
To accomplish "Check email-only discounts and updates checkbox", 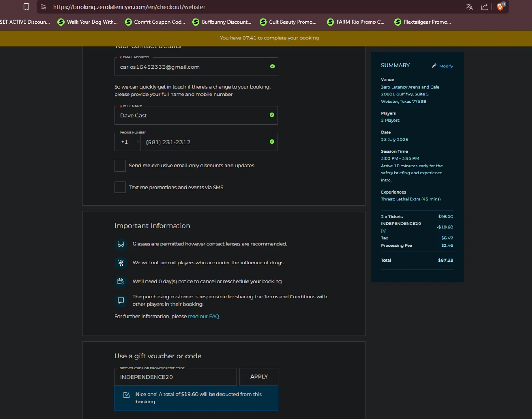I will [120, 166].
